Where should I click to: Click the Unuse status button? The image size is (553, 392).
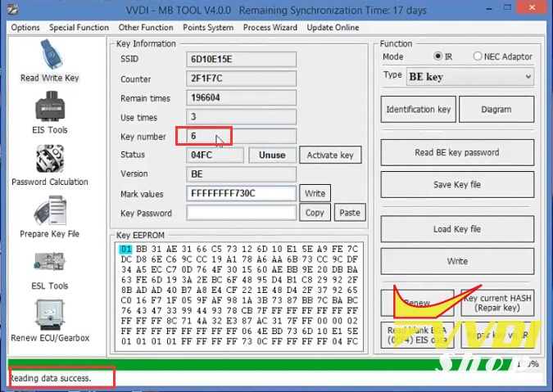[272, 155]
